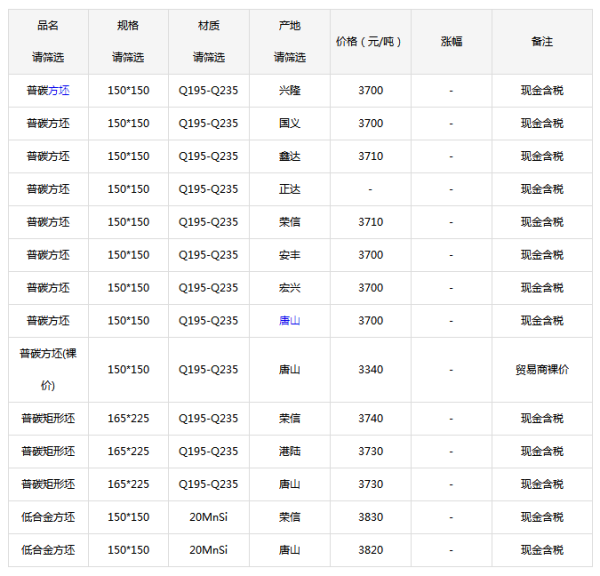Select 唐山 in the 3340 price row
The image size is (600, 576).
(290, 370)
